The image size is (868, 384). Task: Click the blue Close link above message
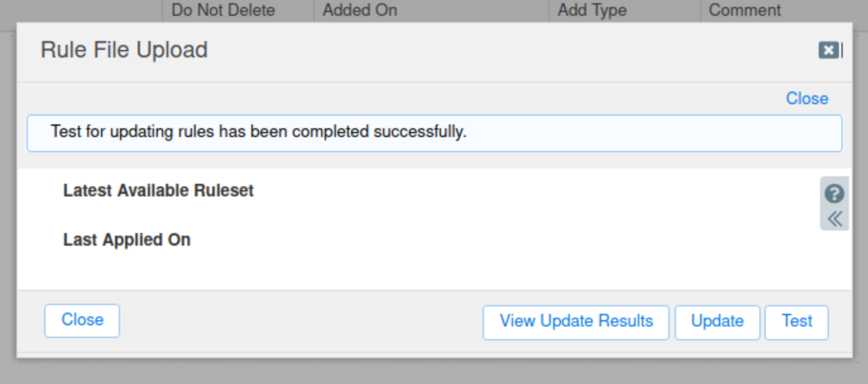807,99
